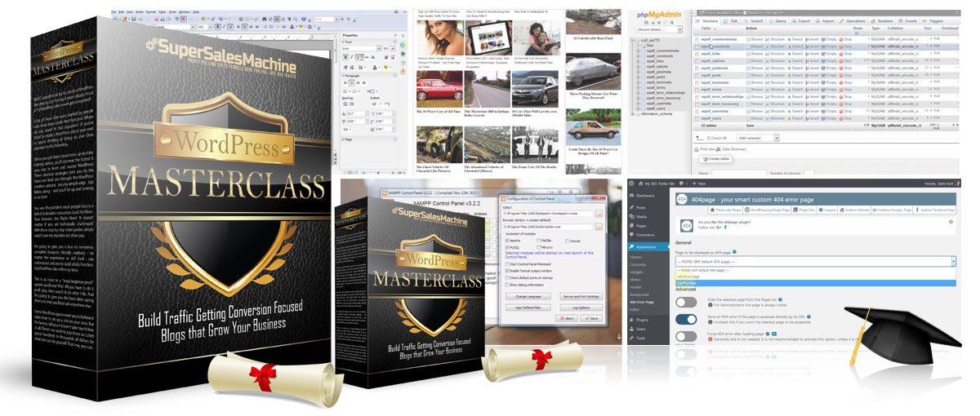The image size is (980, 416).
Task: Click the Plugins icon in WordPress sidebar
Action: point(632,320)
